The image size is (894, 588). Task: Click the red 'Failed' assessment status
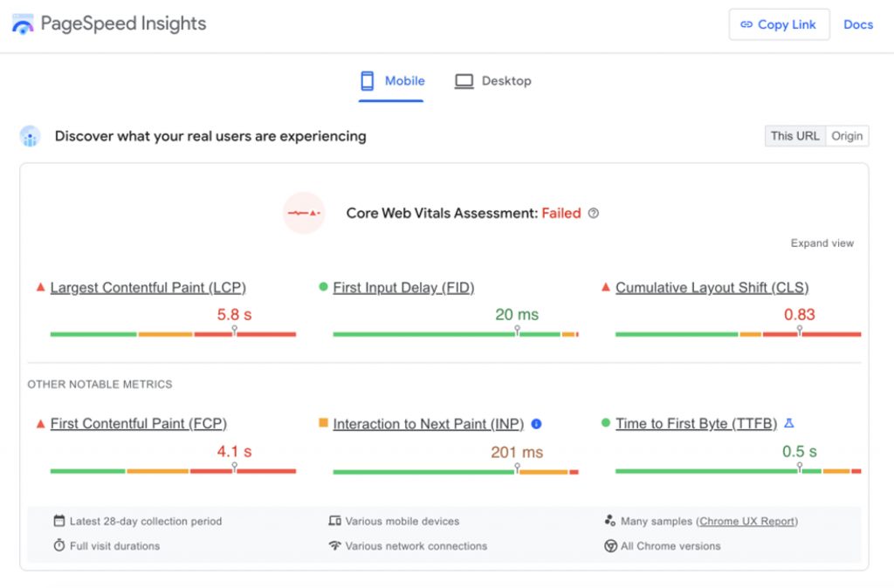pos(561,213)
